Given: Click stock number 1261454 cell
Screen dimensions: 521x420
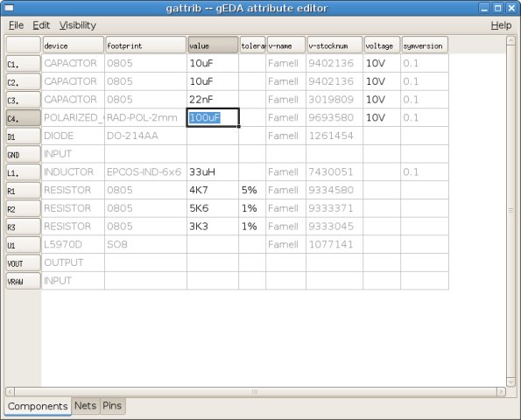Looking at the screenshot, I should tap(334, 136).
